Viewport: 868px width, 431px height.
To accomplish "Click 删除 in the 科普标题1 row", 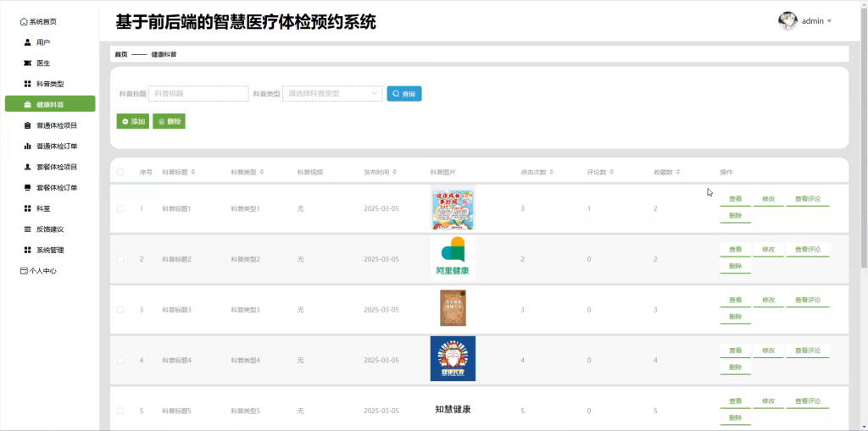I will click(735, 216).
